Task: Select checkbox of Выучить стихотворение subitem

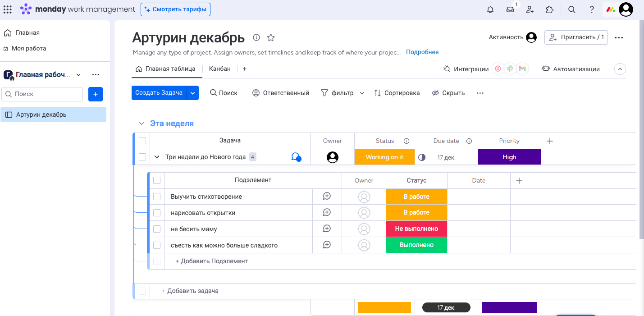Action: click(156, 196)
